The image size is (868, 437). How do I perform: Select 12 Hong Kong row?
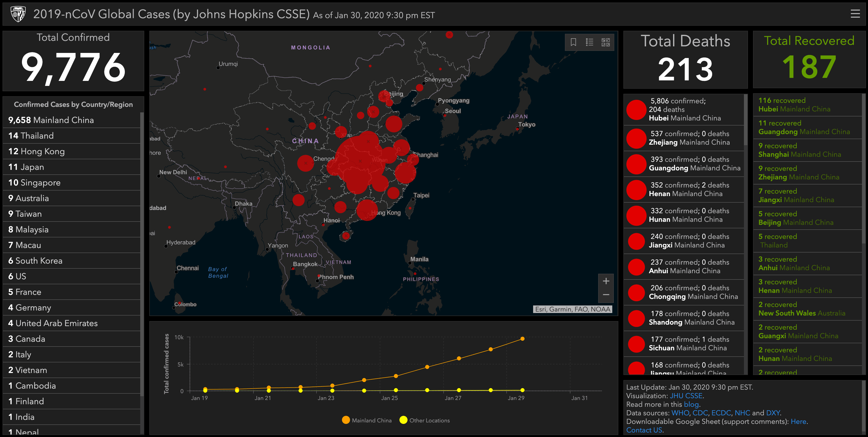(x=71, y=151)
